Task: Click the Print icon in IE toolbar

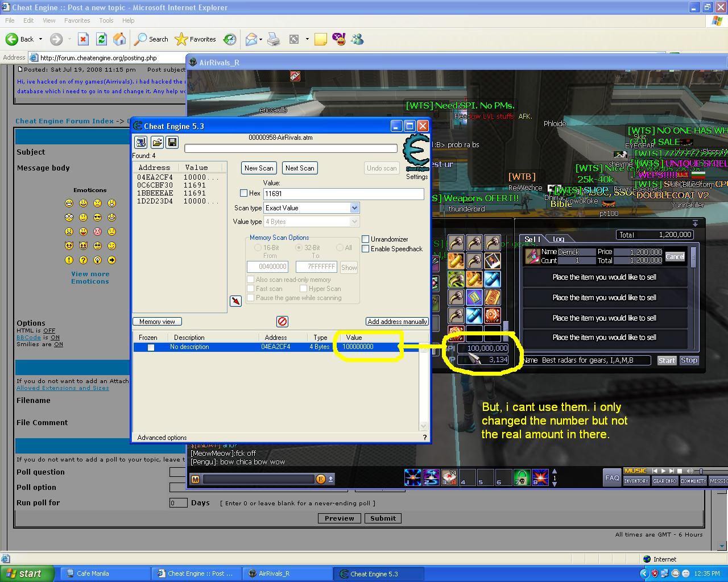Action: click(x=274, y=39)
